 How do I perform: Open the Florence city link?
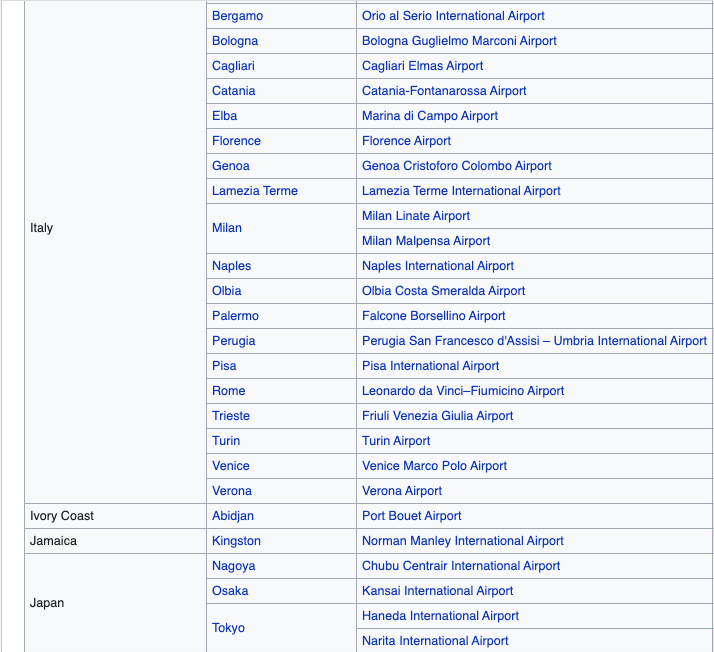click(236, 141)
